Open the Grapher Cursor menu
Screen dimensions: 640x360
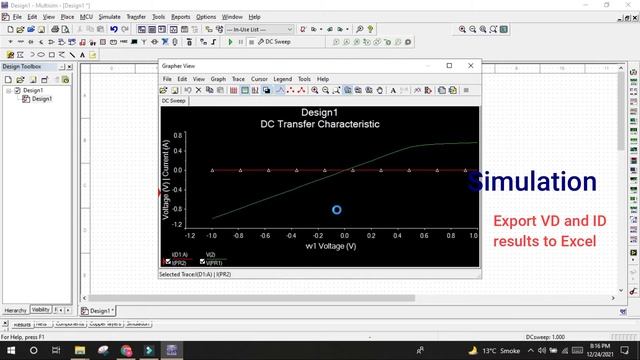click(x=259, y=79)
